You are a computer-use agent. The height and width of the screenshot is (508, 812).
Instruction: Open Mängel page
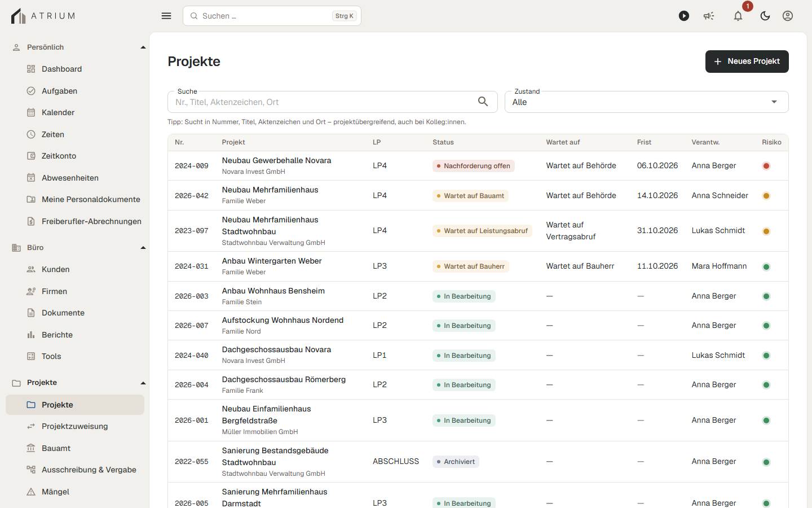point(75,492)
